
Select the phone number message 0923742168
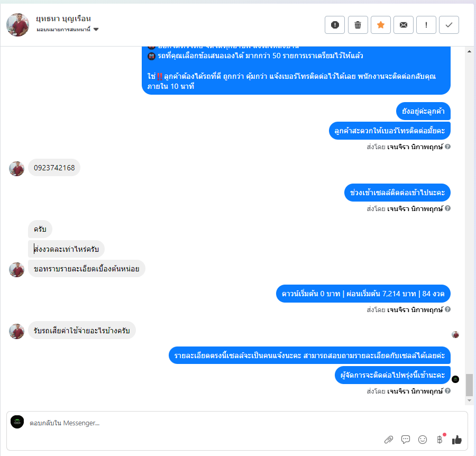pos(54,168)
